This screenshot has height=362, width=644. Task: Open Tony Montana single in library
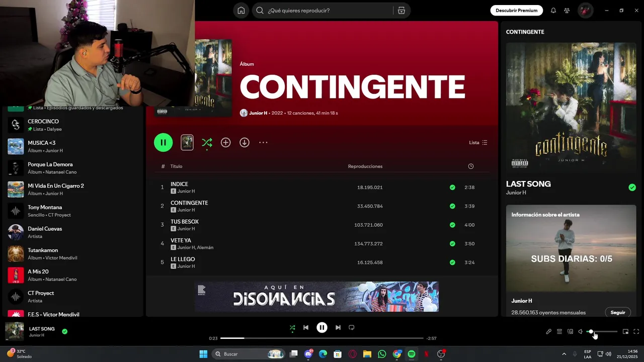click(73, 211)
